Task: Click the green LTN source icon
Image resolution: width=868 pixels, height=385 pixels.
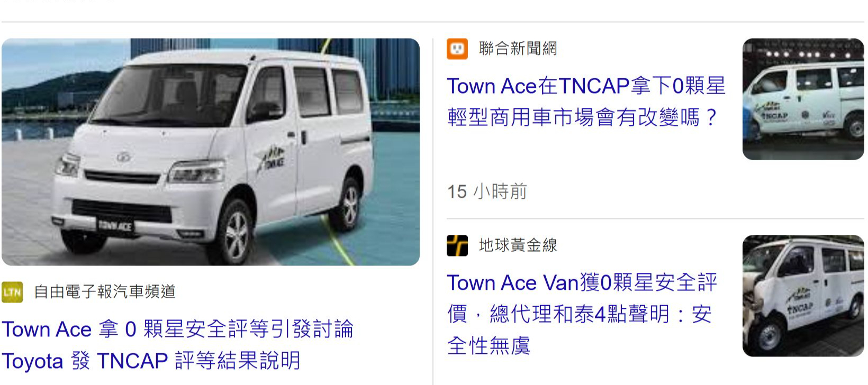Action: [12, 292]
